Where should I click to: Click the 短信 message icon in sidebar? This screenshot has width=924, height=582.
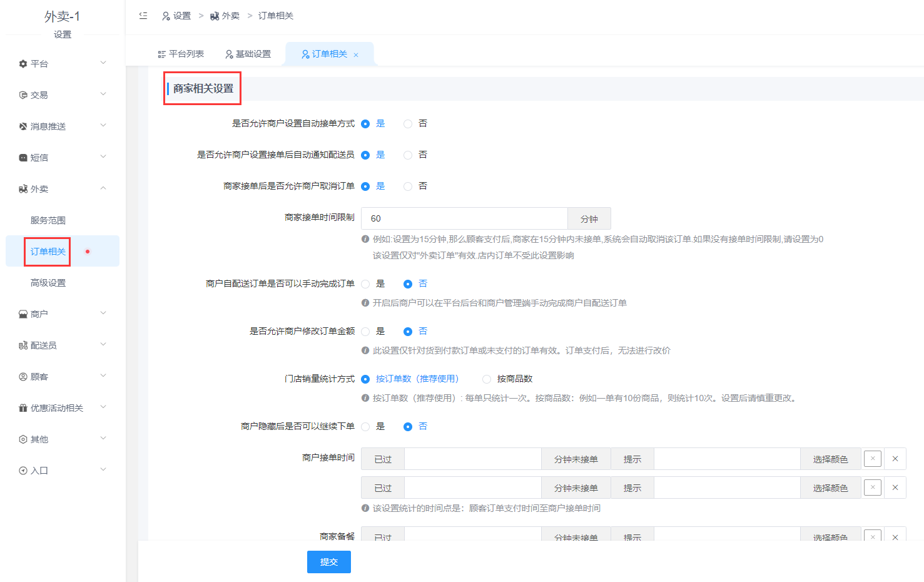pos(23,158)
